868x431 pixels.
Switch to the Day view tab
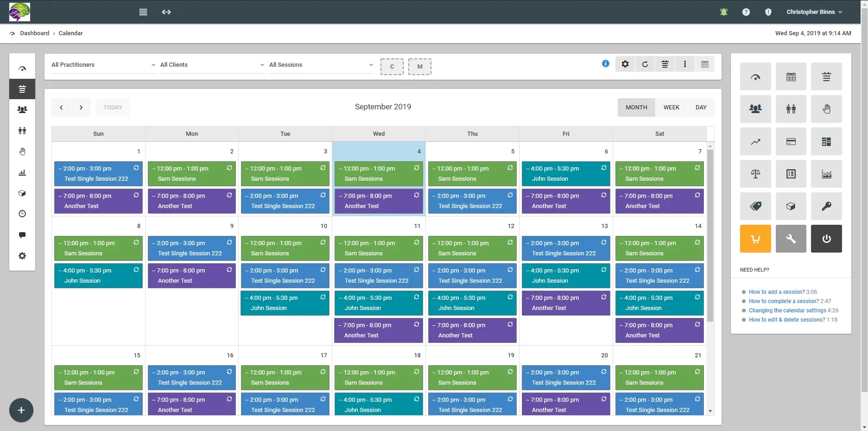[x=701, y=108]
